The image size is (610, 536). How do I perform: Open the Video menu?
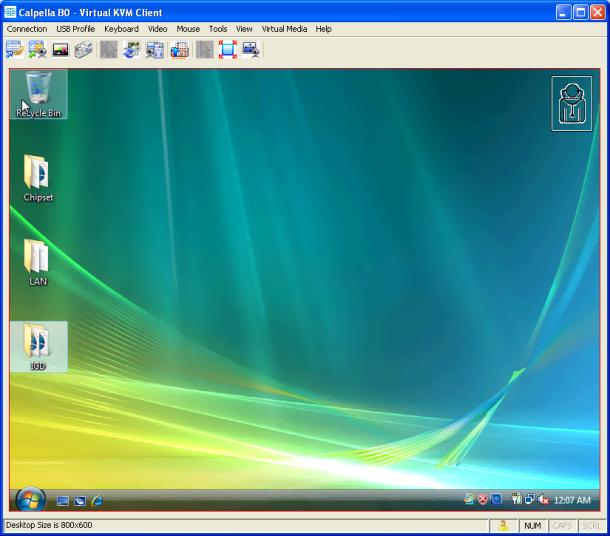158,29
